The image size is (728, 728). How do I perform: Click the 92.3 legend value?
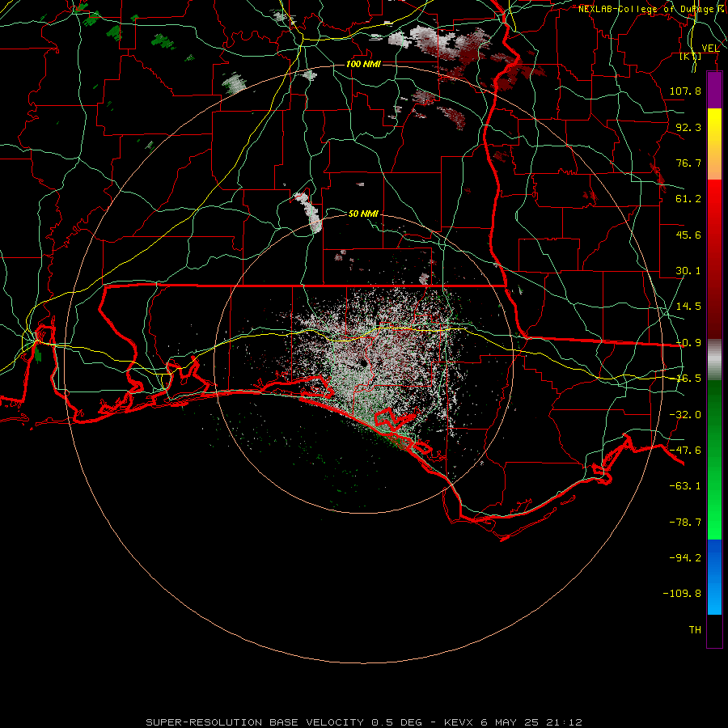click(x=688, y=127)
